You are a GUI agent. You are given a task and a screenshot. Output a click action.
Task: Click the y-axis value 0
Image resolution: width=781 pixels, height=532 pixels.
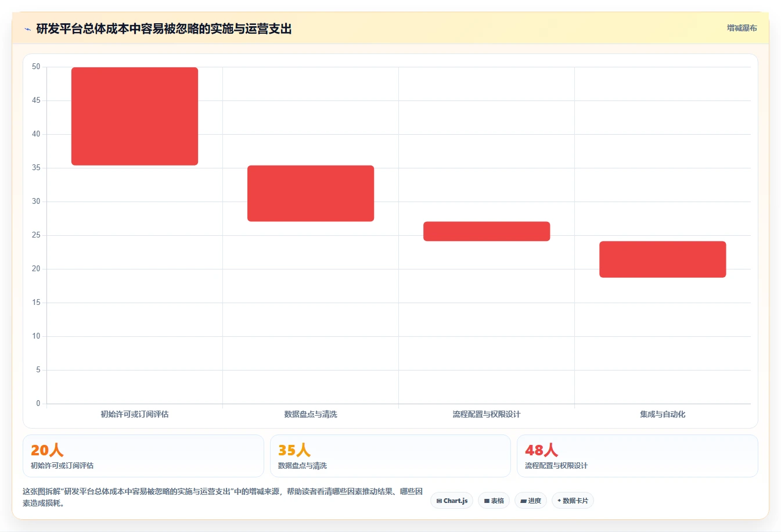click(38, 404)
